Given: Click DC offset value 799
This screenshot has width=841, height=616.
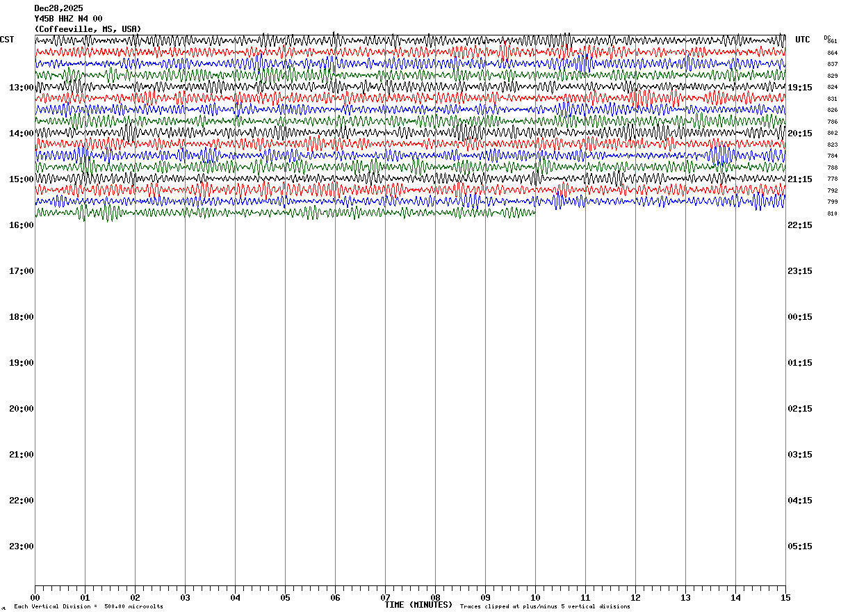Looking at the screenshot, I should tap(833, 202).
